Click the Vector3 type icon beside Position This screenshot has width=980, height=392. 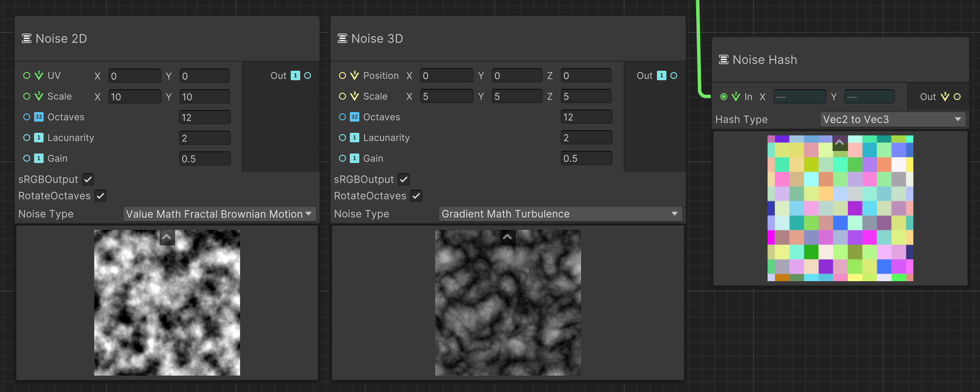click(x=354, y=75)
